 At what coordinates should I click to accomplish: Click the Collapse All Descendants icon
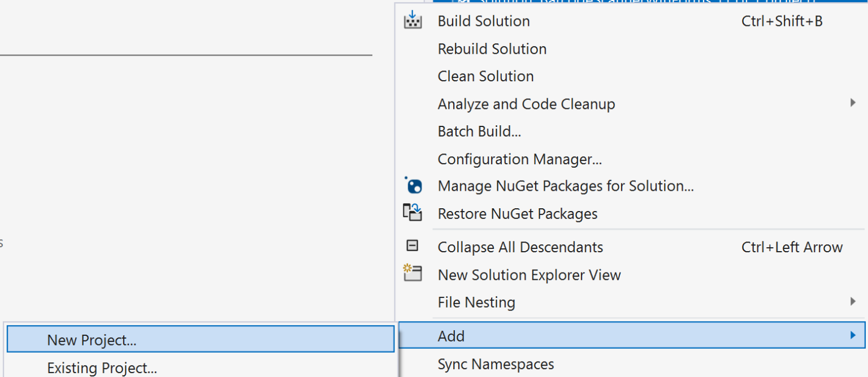click(x=411, y=247)
